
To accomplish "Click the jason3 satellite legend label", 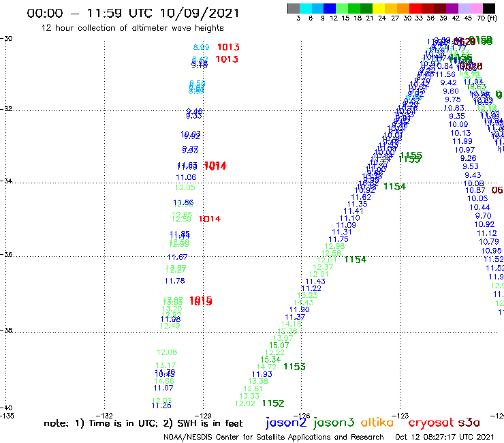I will coord(334,423).
